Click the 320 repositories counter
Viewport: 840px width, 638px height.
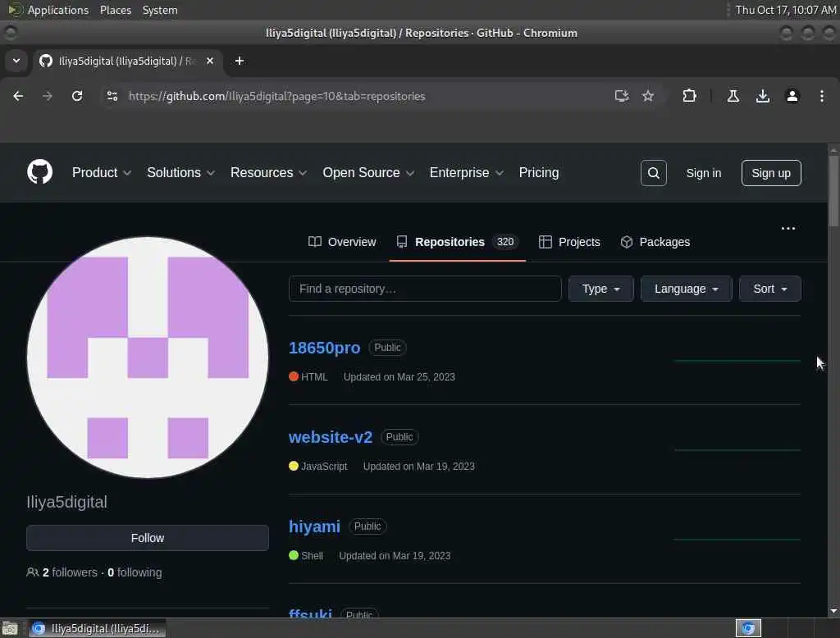tap(504, 242)
